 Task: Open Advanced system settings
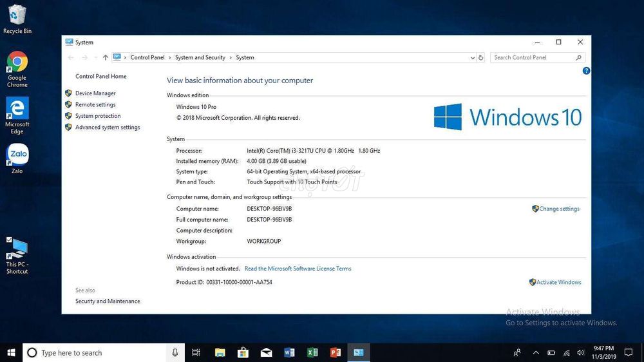tap(108, 128)
